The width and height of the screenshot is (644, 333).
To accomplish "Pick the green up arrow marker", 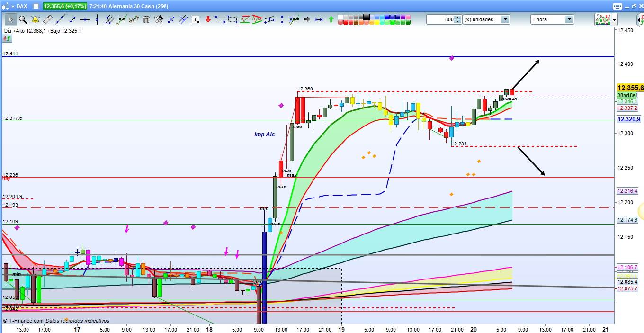I will pyautogui.click(x=331, y=19).
